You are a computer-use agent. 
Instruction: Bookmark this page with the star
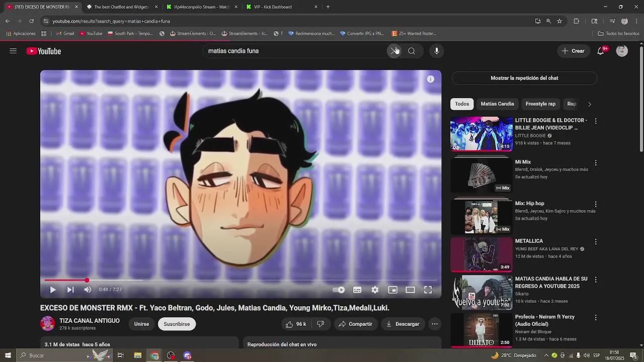559,21
